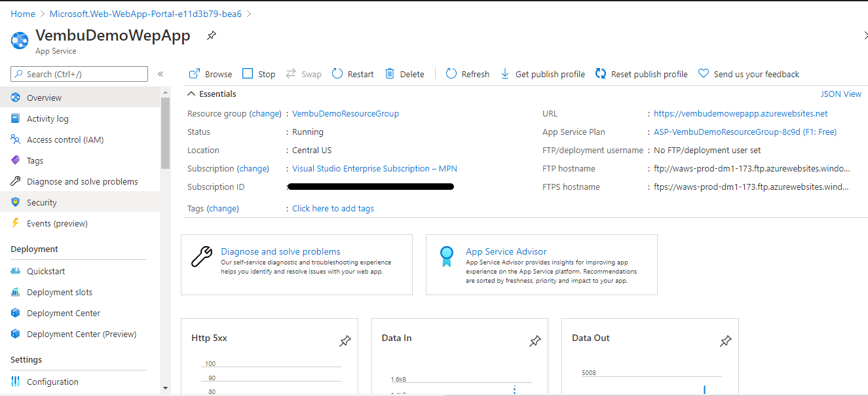Click the sidebar scrollbar up arrow
The width and height of the screenshot is (868, 396).
click(165, 92)
